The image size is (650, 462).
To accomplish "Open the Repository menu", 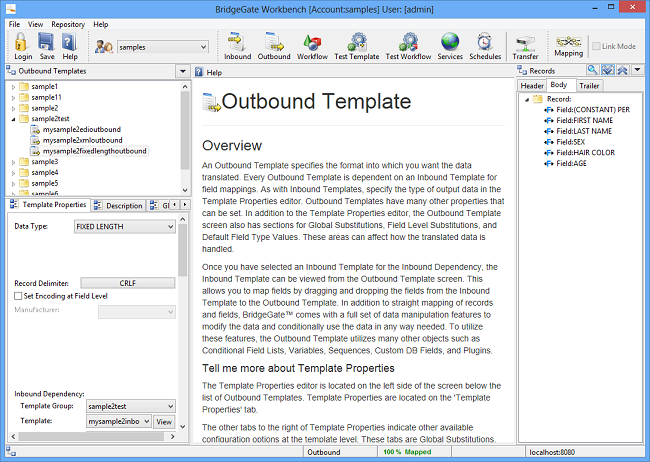I will 68,24.
